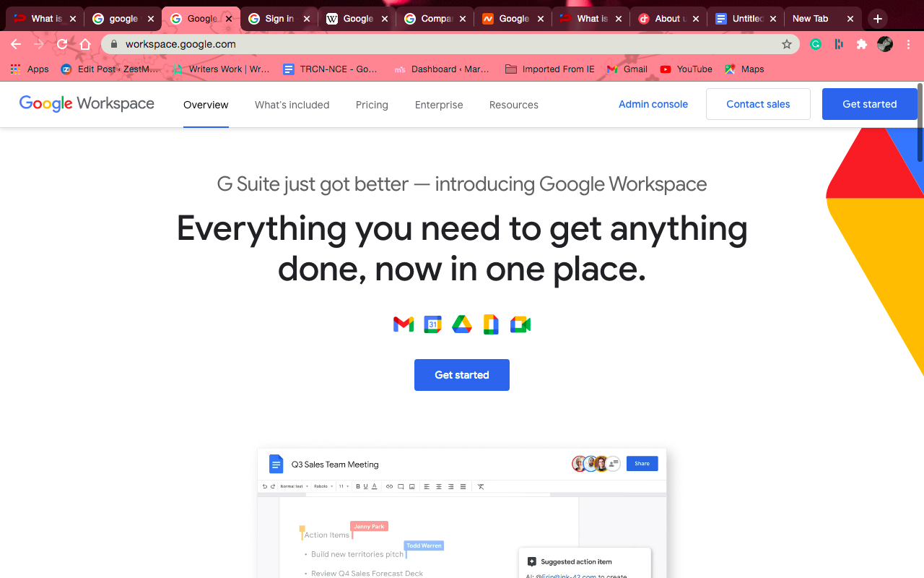Open the Admin console link
Screen dimensions: 924x578
tap(653, 104)
